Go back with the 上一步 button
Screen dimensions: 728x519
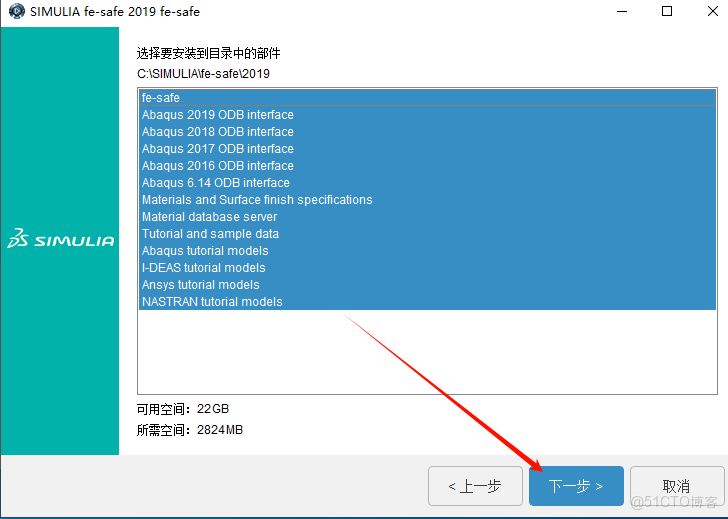coord(475,486)
